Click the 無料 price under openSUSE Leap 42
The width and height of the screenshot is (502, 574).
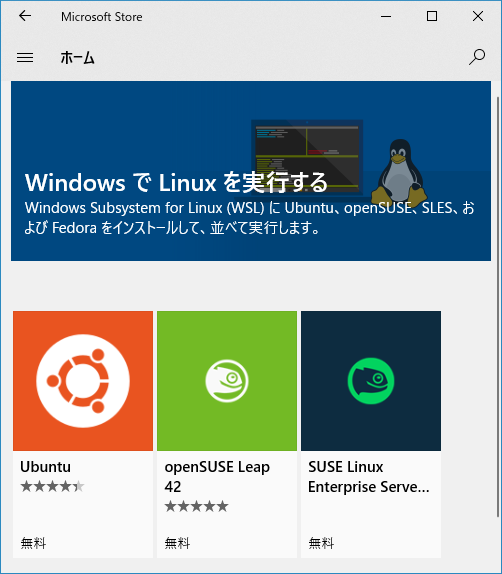[x=177, y=543]
